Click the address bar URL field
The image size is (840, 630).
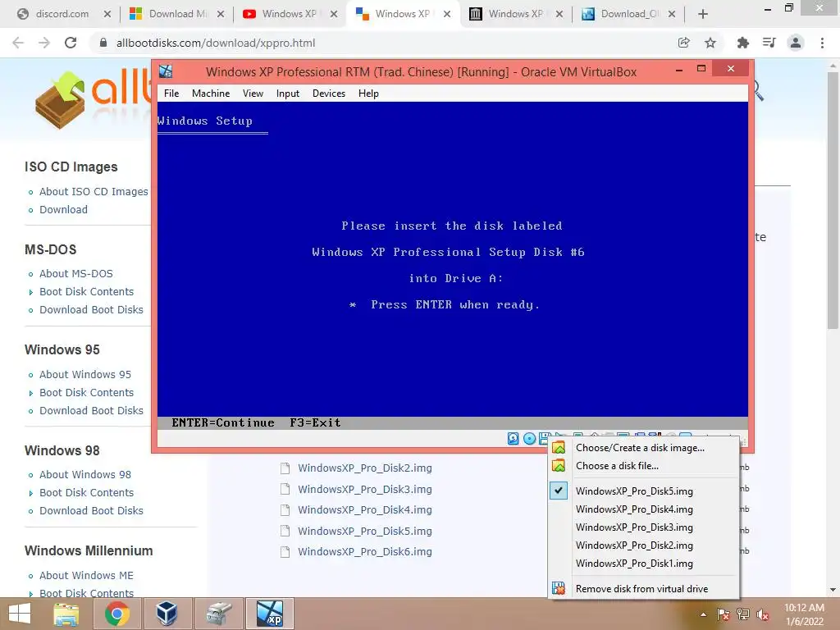(x=381, y=43)
